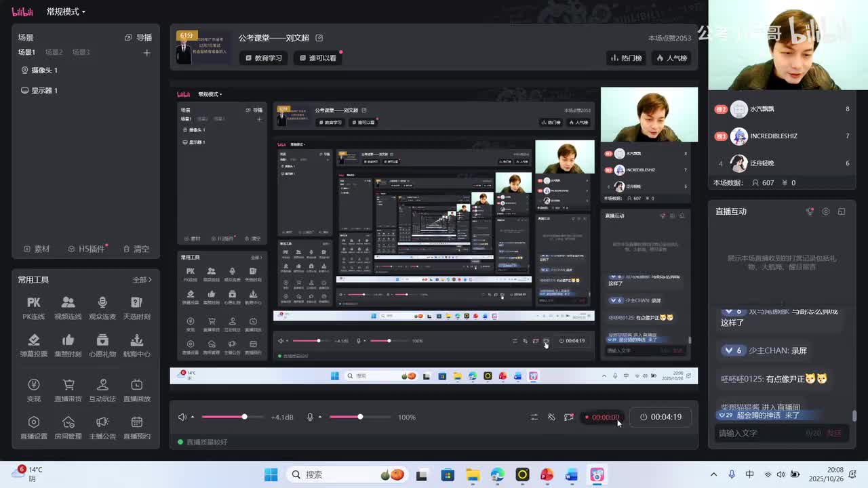Open the Windows Start menu
This screenshot has height=488, width=868.
point(271,474)
